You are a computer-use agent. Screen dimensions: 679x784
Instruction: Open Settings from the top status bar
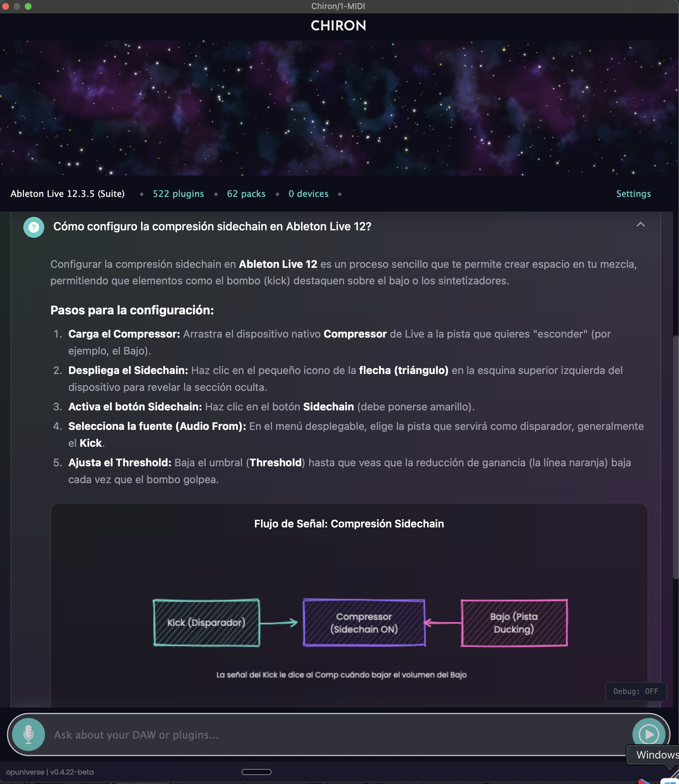click(x=633, y=194)
